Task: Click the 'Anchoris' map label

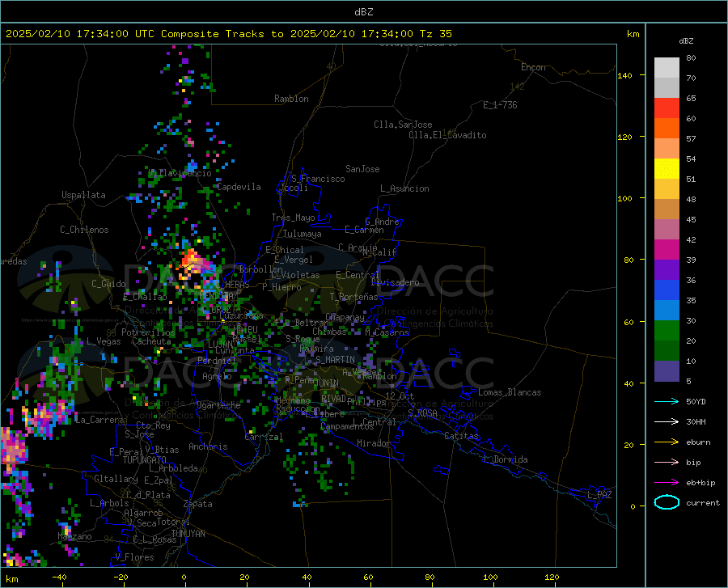Action: pos(208,446)
